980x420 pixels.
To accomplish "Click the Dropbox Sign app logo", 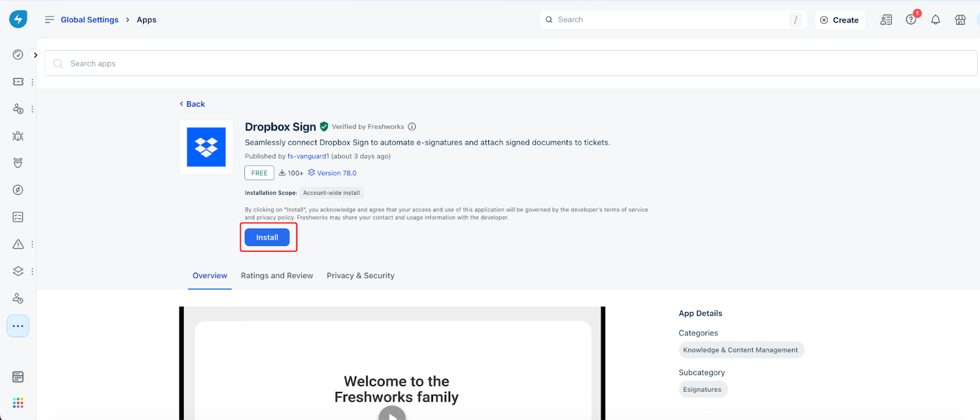I will tap(206, 147).
